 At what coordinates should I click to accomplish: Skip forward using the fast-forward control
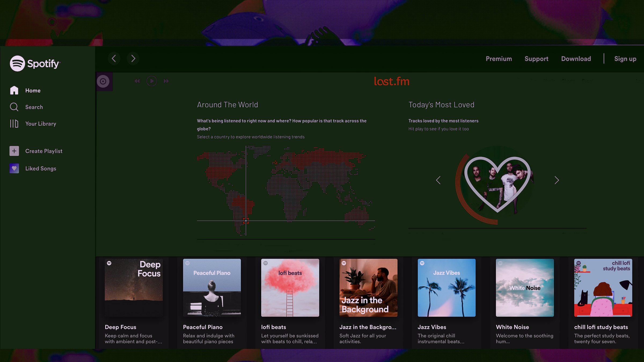pos(166,81)
